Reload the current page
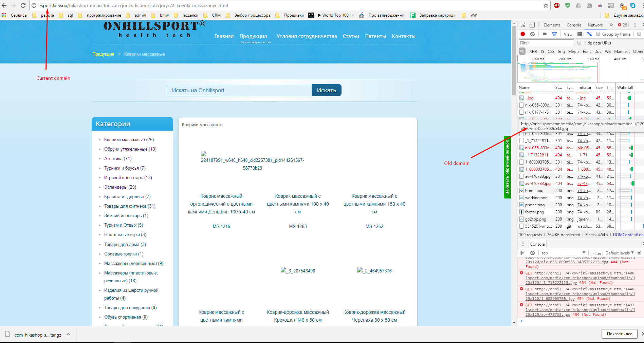Viewport: 644px width, 343px height. pos(23,5)
